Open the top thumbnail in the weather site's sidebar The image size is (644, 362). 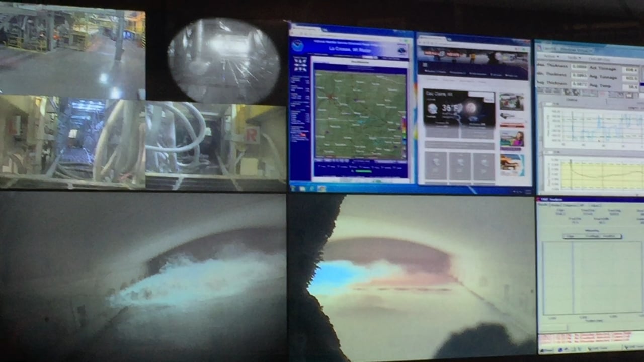(x=512, y=102)
